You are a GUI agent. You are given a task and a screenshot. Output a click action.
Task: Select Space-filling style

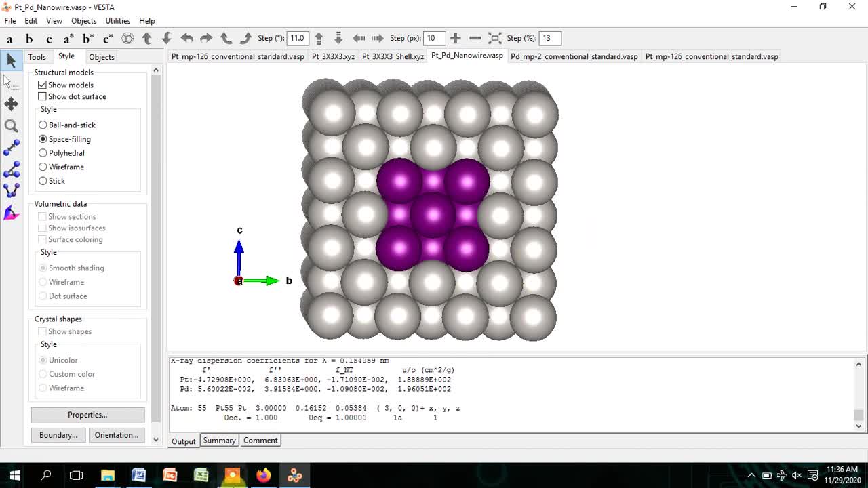click(43, 139)
